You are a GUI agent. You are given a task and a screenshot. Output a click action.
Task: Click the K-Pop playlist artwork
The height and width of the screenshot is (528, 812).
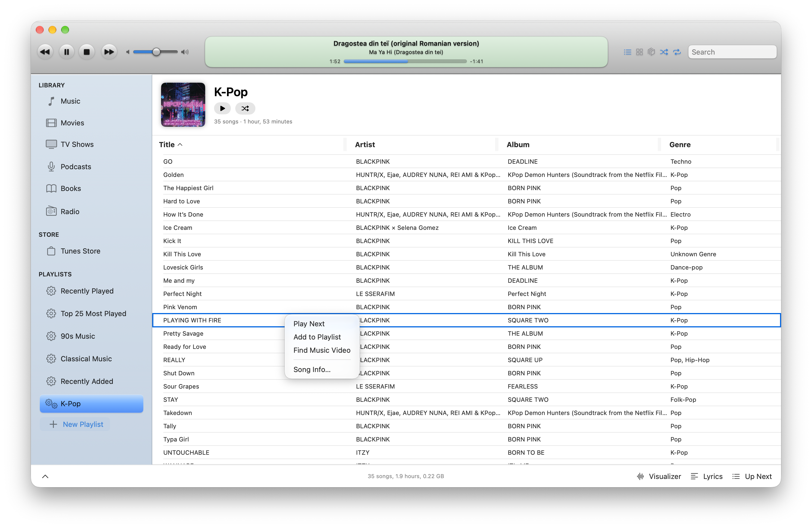183,105
